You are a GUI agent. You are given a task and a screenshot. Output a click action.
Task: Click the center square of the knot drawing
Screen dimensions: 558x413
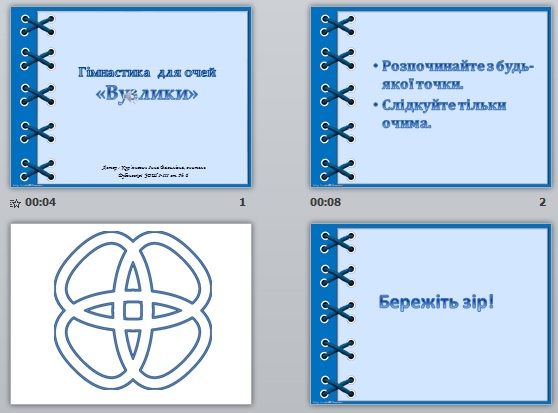click(x=133, y=310)
